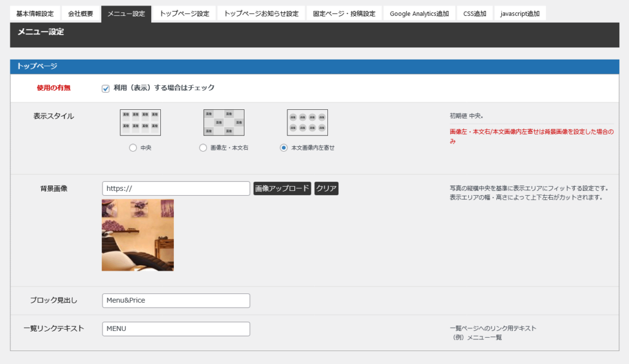Open the CSS追加 tab
Screen dimensions: 629x364
474,14
